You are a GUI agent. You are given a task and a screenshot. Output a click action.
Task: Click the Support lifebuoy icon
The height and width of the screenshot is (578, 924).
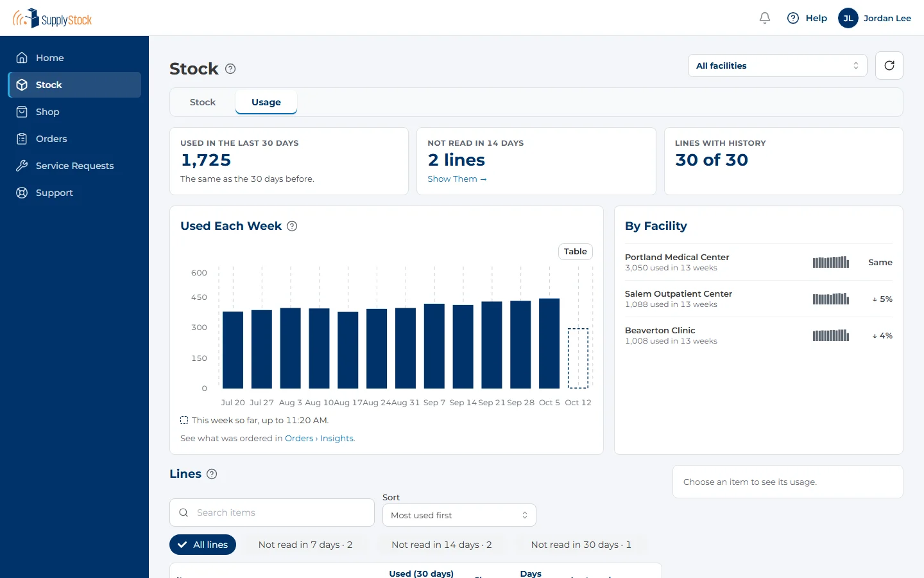coord(22,193)
